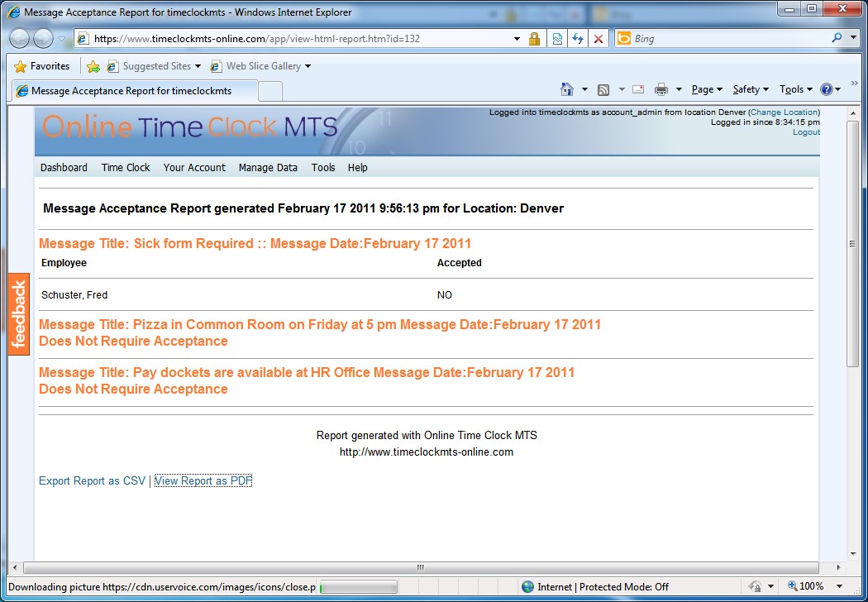Click the Logout link

click(x=806, y=131)
